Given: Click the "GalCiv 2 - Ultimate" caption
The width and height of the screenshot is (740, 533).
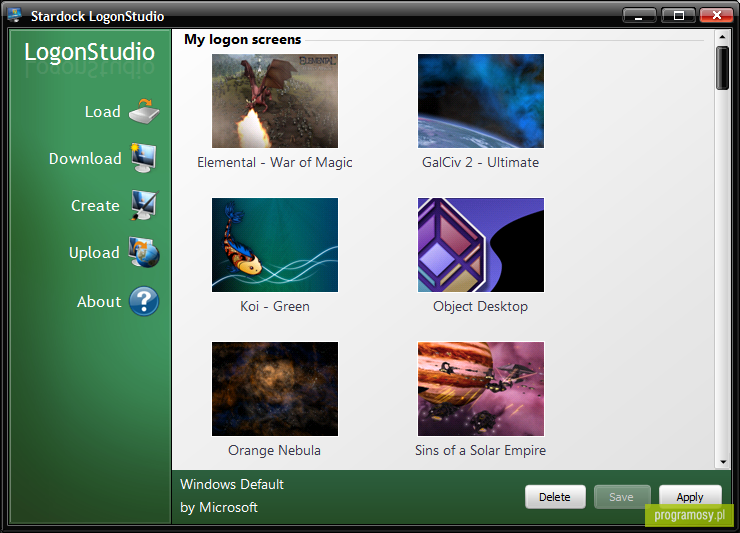Looking at the screenshot, I should pyautogui.click(x=480, y=162).
